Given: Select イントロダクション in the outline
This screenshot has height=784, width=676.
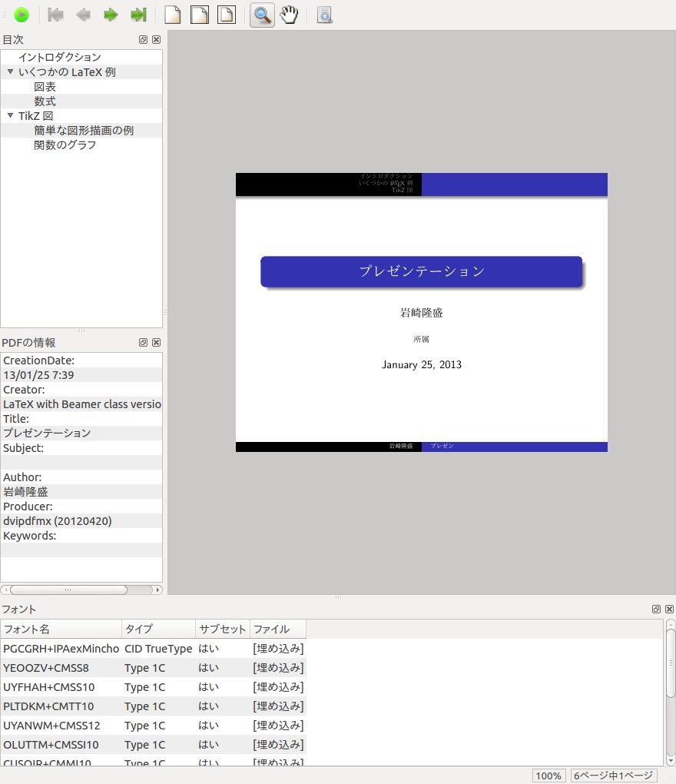Looking at the screenshot, I should point(59,57).
